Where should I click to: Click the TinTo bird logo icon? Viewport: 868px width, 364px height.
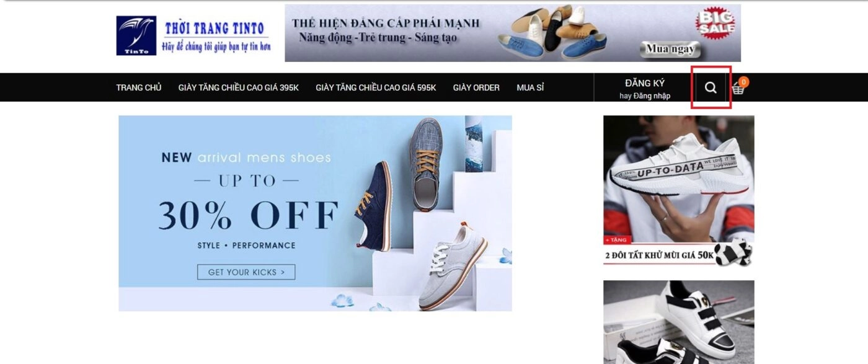(136, 36)
